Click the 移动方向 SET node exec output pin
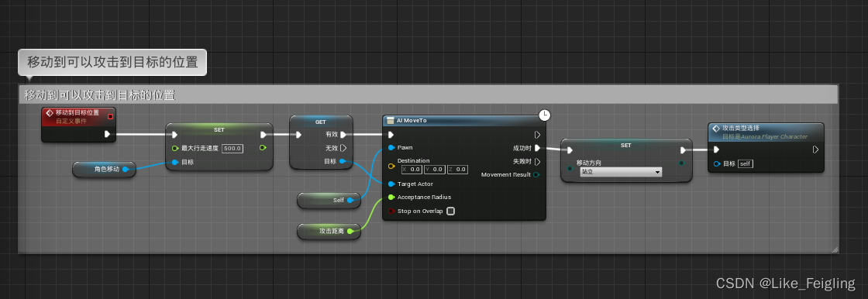 683,150
